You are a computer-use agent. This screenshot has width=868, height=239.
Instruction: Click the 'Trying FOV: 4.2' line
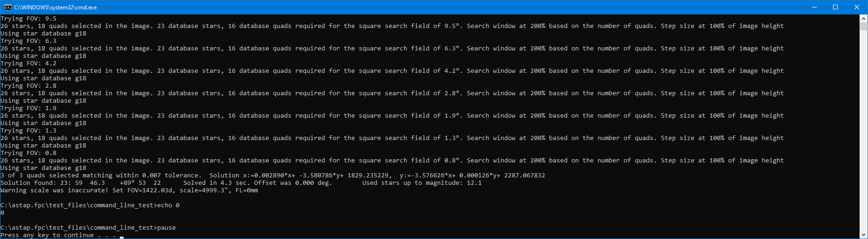tap(28, 63)
